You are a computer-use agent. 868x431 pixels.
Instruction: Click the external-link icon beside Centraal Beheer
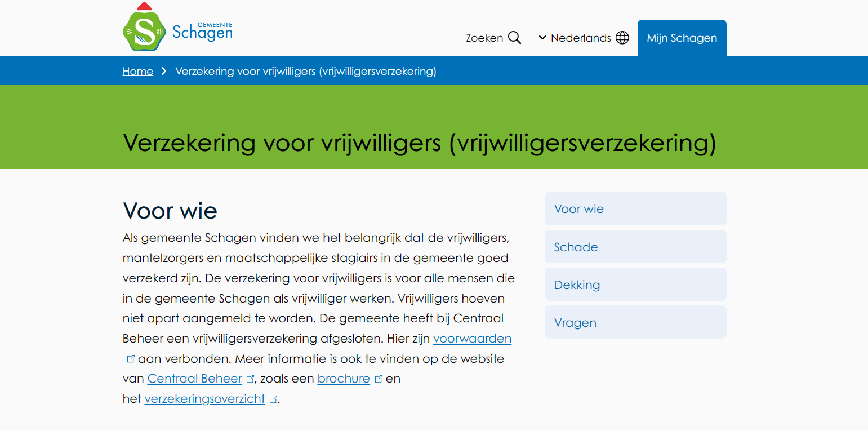coord(251,378)
